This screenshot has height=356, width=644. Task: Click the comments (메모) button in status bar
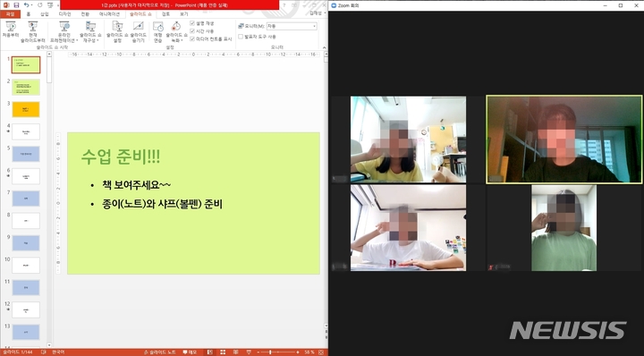tap(190, 352)
